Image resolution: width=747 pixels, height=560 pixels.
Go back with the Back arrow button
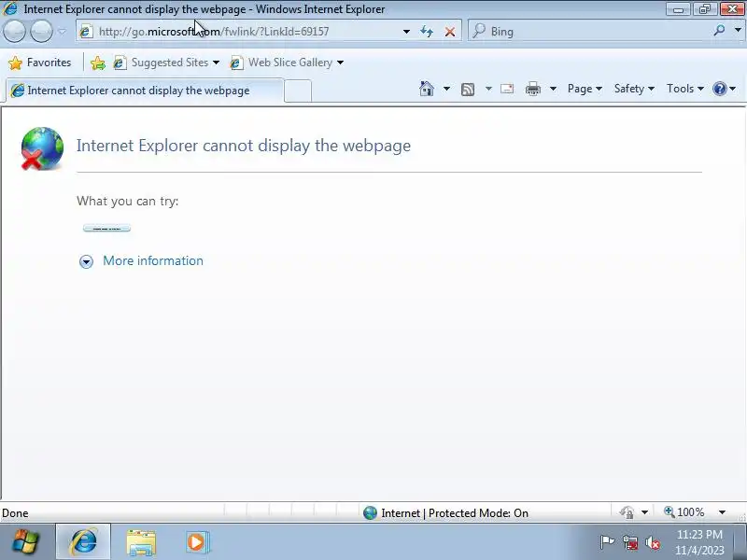click(x=14, y=32)
